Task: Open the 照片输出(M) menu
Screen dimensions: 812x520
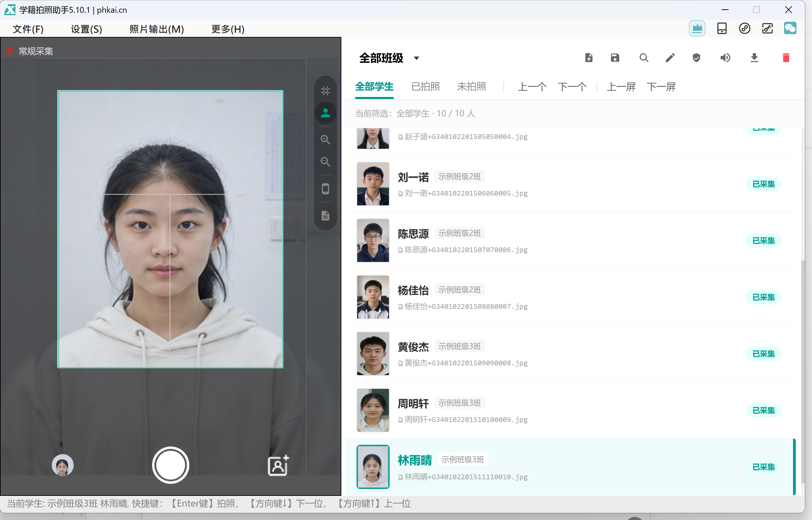Action: coord(157,29)
